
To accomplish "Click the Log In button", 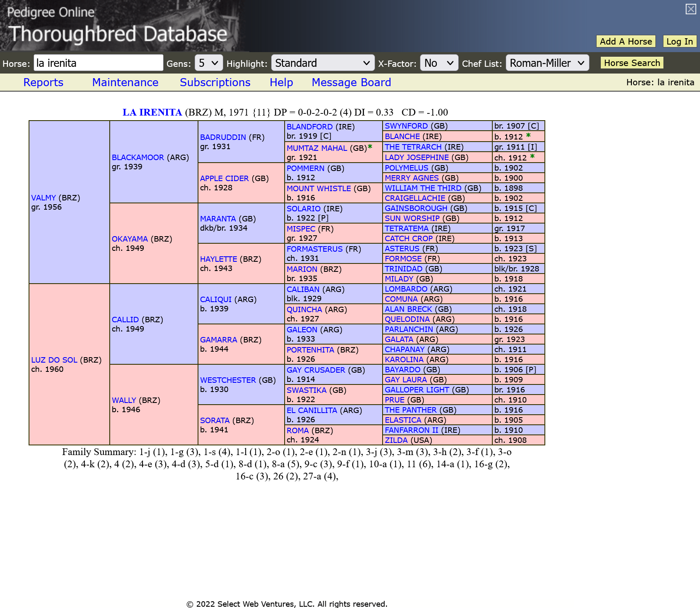I will 679,41.
